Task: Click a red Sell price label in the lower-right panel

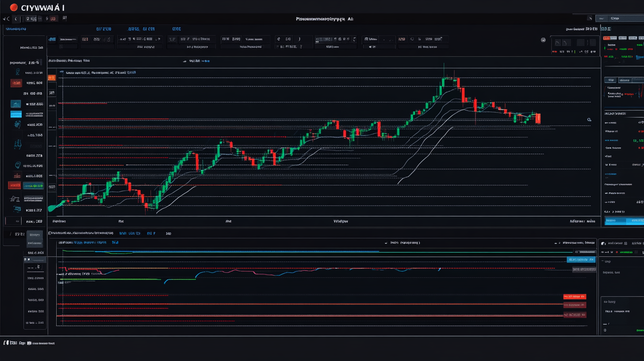Action: coord(575,296)
